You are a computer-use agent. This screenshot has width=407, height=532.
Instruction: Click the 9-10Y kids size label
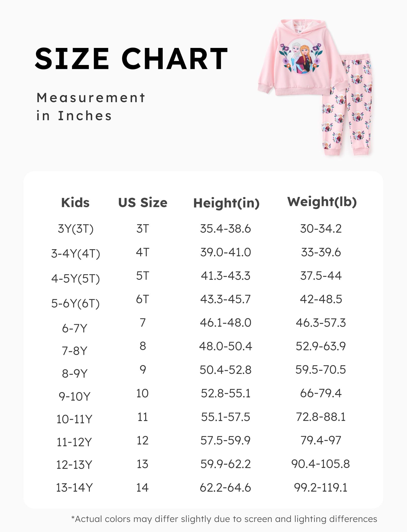pos(74,396)
